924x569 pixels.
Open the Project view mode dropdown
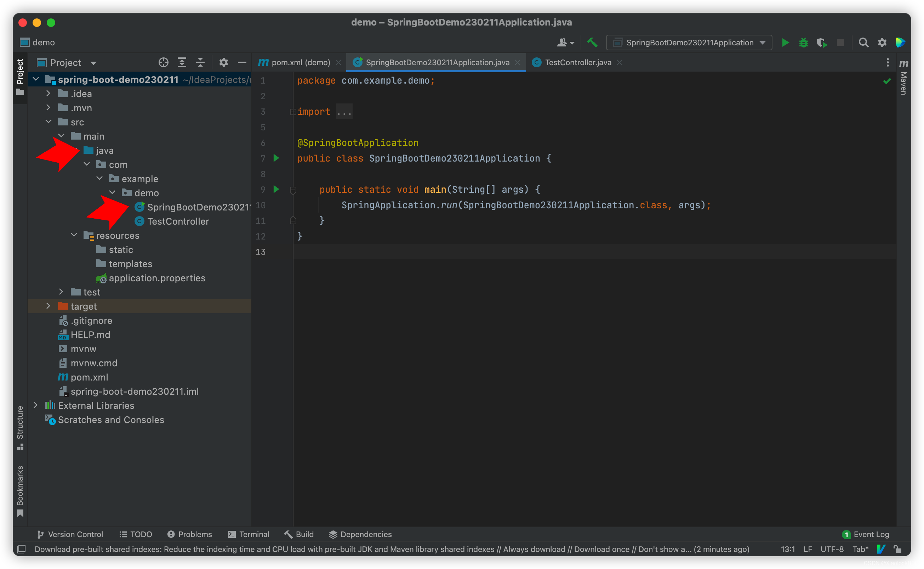pos(67,62)
